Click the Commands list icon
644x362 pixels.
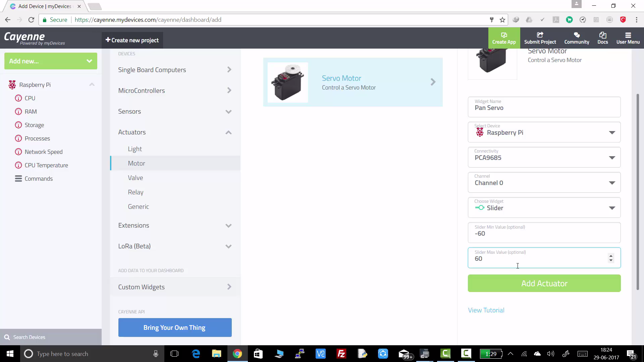[18, 179]
